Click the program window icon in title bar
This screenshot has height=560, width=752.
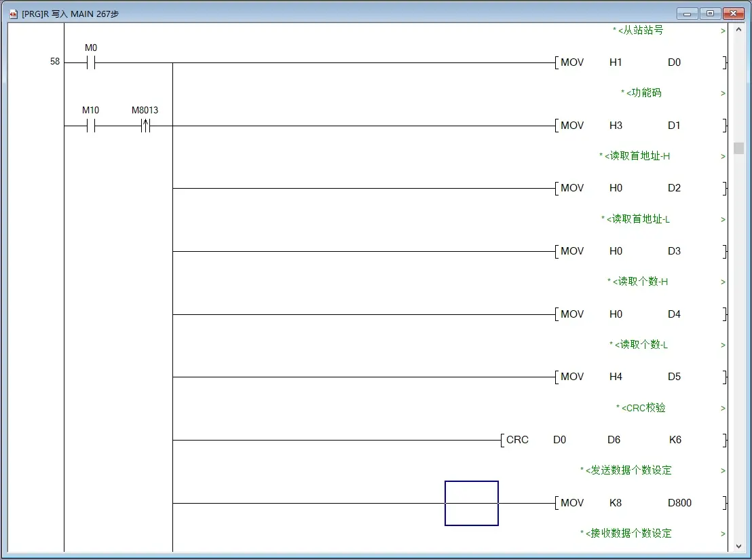tap(14, 14)
